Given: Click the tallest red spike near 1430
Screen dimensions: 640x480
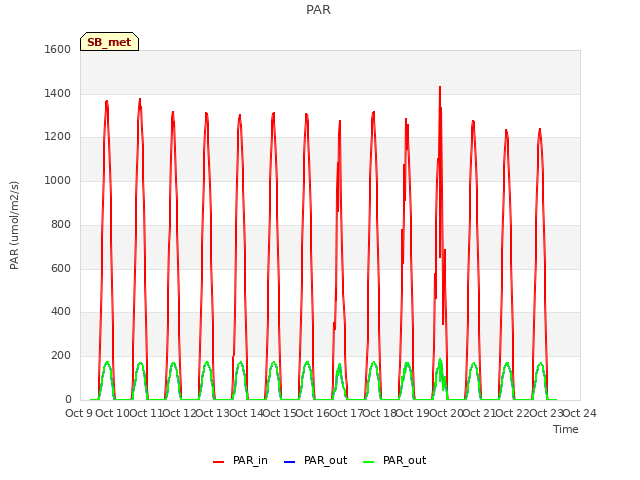Looking at the screenshot, I should [x=440, y=87].
